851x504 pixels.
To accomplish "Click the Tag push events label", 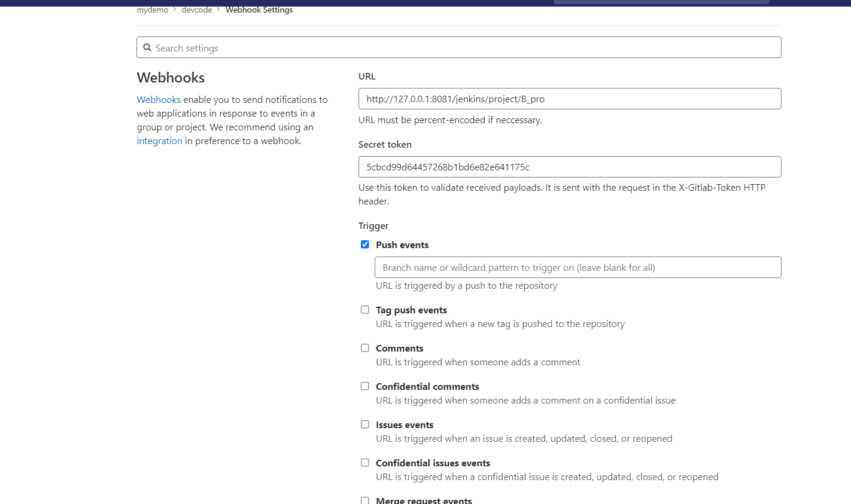I will pyautogui.click(x=411, y=310).
